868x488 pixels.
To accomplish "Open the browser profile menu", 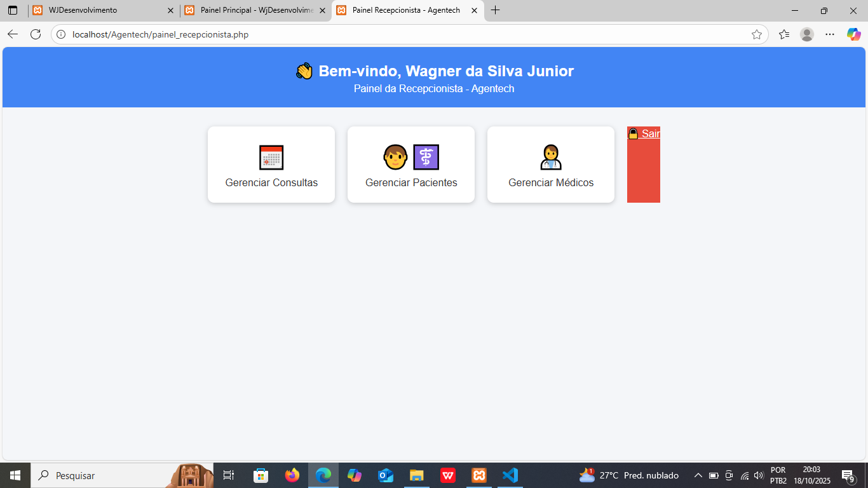I will point(807,34).
